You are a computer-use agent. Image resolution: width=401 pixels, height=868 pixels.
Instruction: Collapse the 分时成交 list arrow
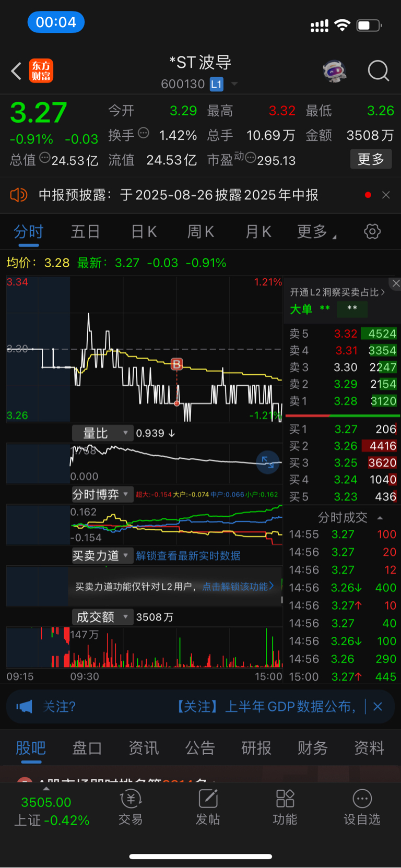(380, 518)
